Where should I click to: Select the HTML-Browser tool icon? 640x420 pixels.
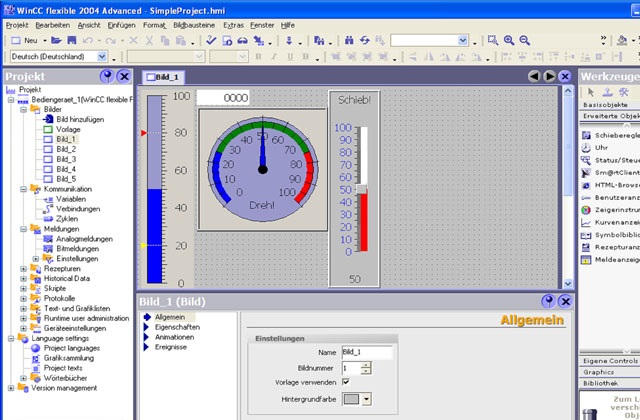tap(586, 185)
